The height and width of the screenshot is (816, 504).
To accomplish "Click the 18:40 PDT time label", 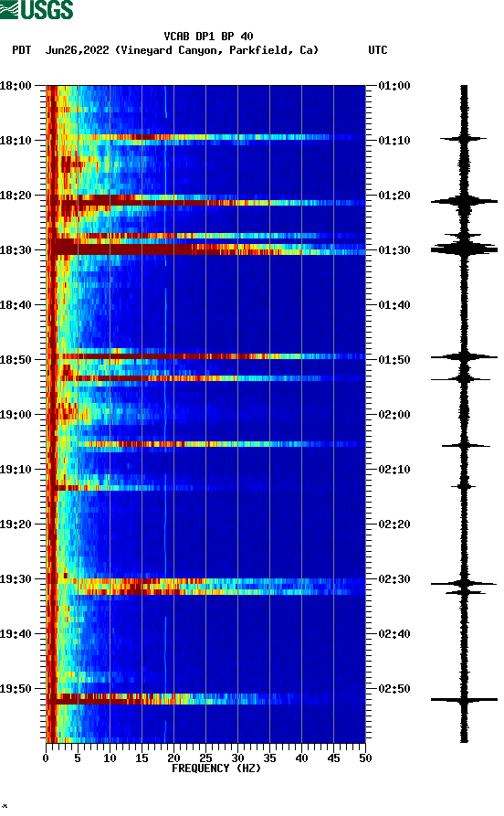I will pos(16,305).
